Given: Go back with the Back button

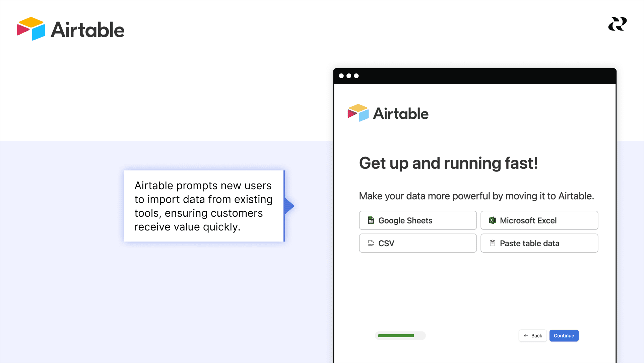Looking at the screenshot, I should click(x=533, y=336).
